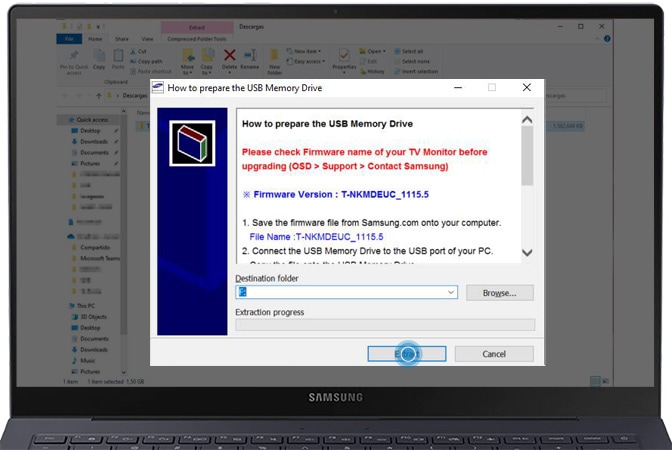Click the OneDrive cloud icon in sidebar
Image resolution: width=672 pixels, height=450 pixels.
pyautogui.click(x=71, y=237)
